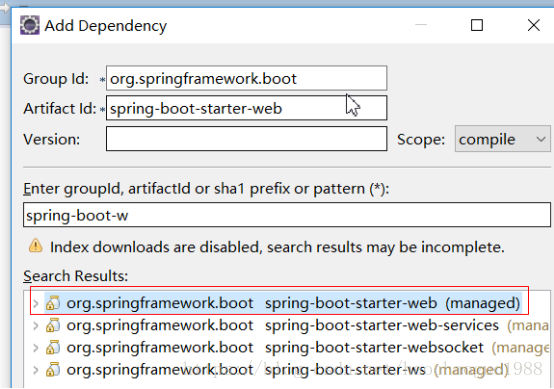Click the 'Scope:' label
This screenshot has width=554, height=389.
coord(421,139)
